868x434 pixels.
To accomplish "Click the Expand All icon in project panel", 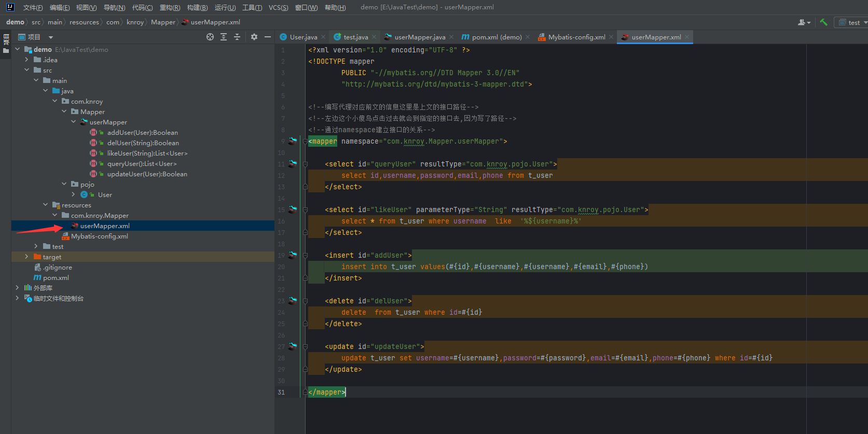I will pyautogui.click(x=224, y=37).
